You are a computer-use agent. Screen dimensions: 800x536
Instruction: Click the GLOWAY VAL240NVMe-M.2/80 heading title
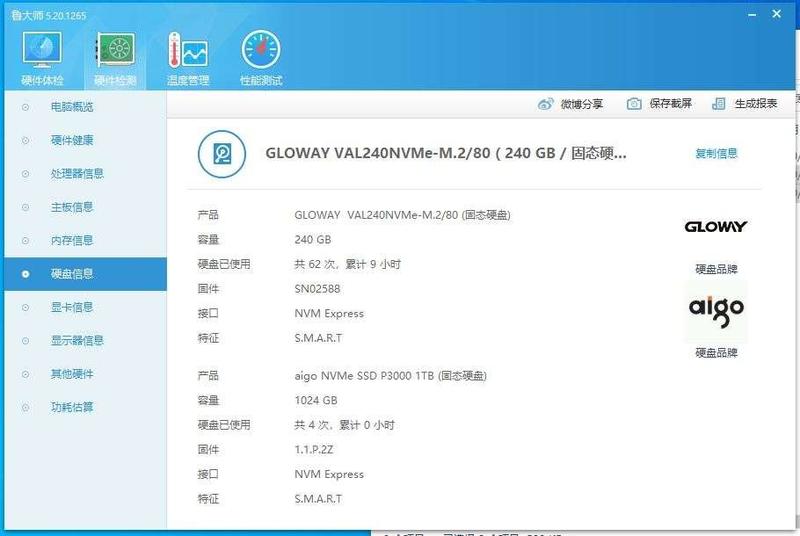click(445, 152)
